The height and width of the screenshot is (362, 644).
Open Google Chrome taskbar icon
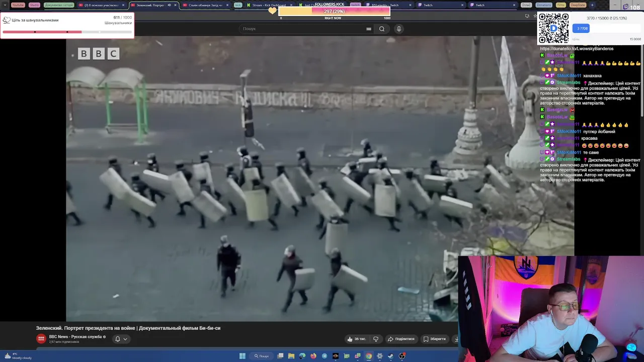(x=369, y=356)
